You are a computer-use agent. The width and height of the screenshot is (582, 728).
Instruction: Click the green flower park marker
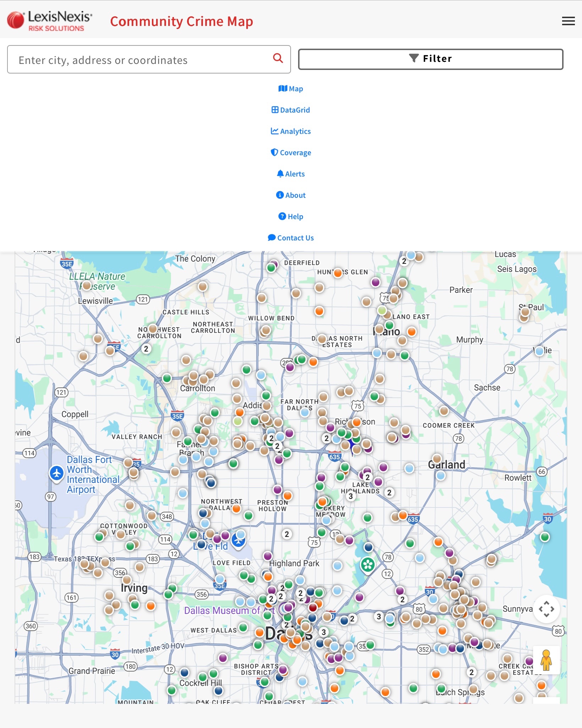pyautogui.click(x=368, y=564)
